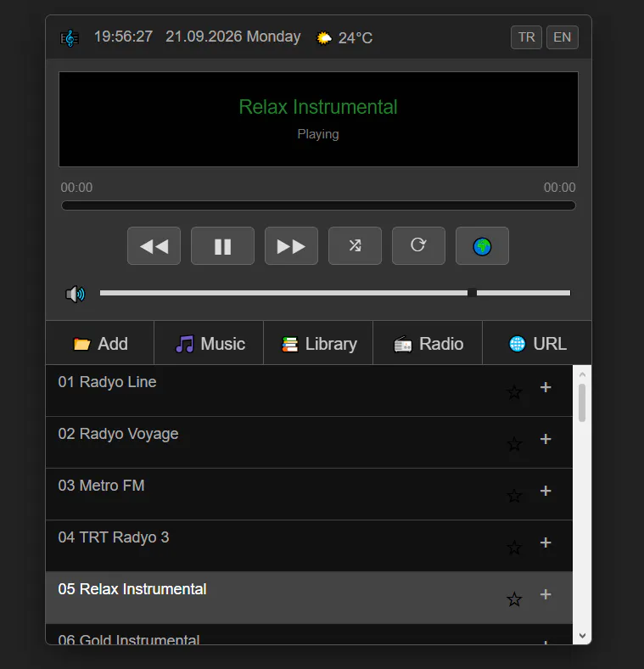Add 02 Radyo Voyage using plus icon
644x669 pixels.
pyautogui.click(x=546, y=439)
